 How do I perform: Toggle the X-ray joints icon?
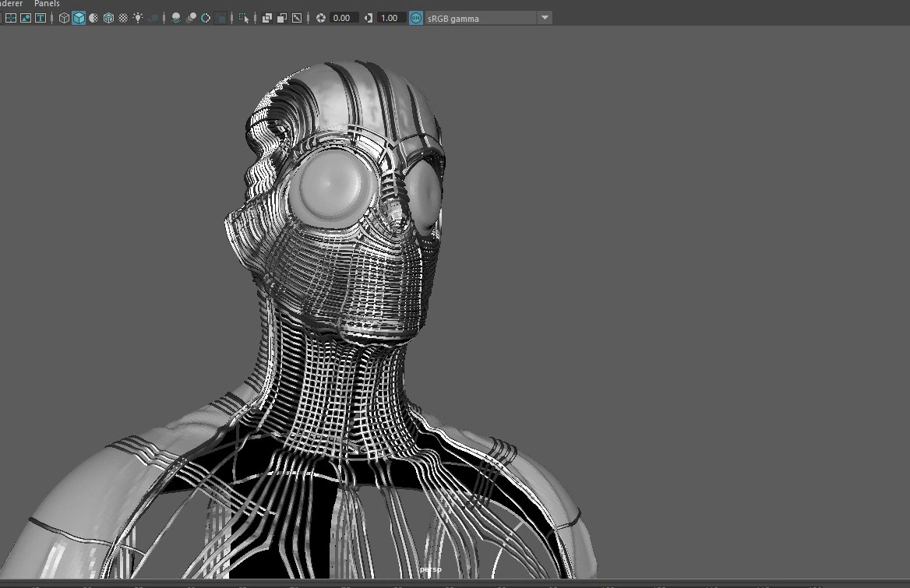(297, 18)
